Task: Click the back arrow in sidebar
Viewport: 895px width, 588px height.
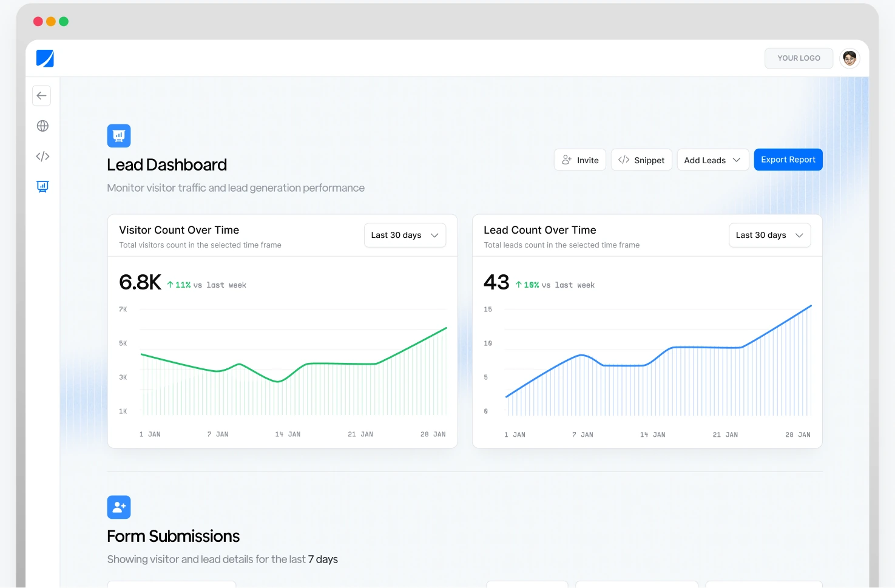Action: 42,95
